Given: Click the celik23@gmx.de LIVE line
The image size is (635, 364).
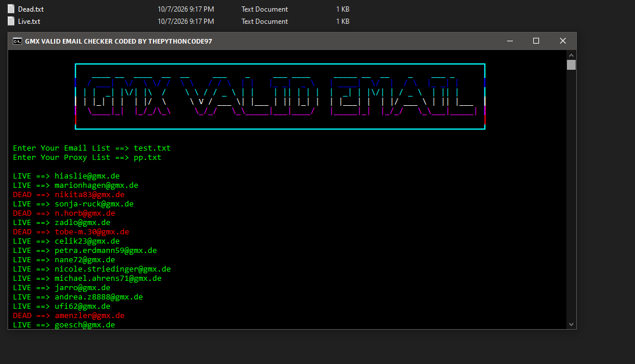Looking at the screenshot, I should [x=66, y=241].
